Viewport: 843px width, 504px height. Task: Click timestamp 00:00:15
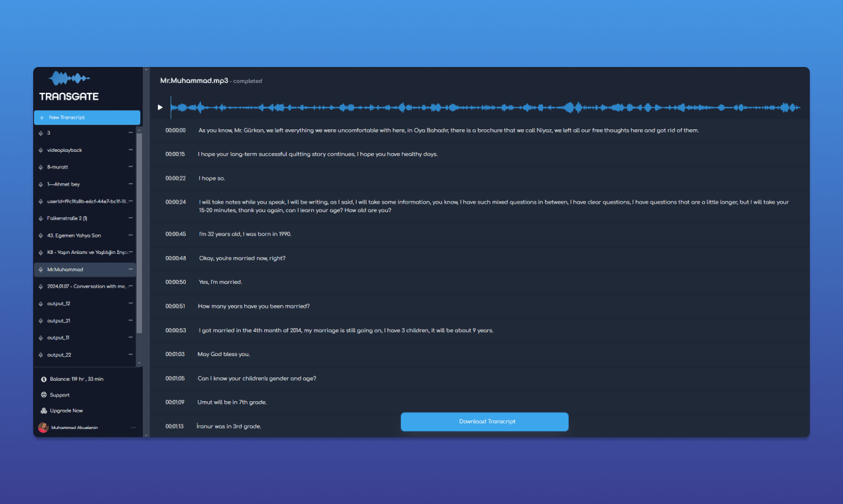click(176, 155)
